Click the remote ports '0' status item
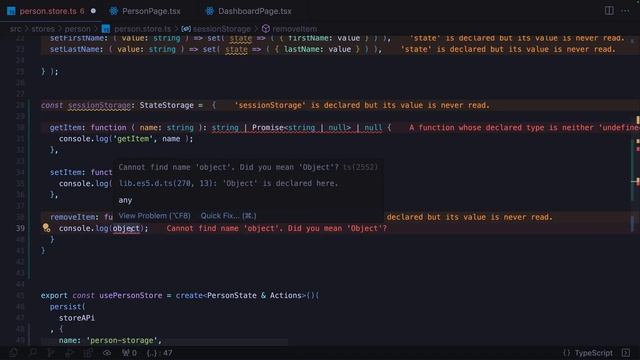Screen dimensions: 640x360 click(129, 353)
